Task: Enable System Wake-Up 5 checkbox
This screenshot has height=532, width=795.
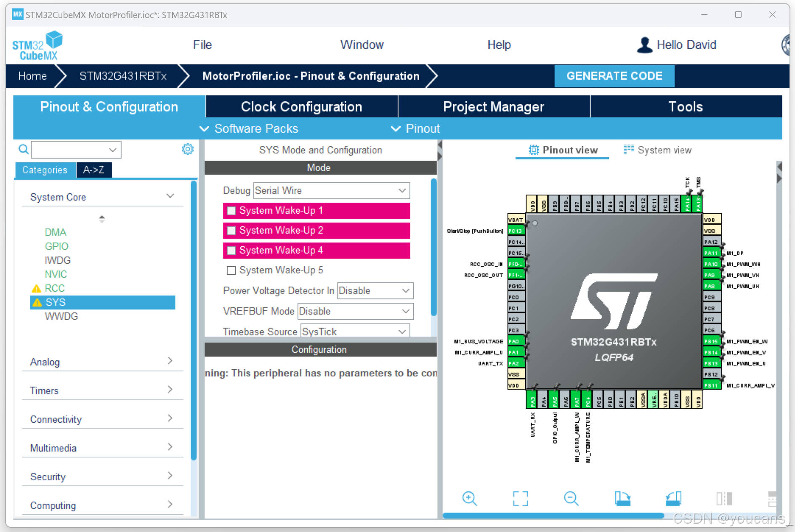Action: [x=231, y=270]
